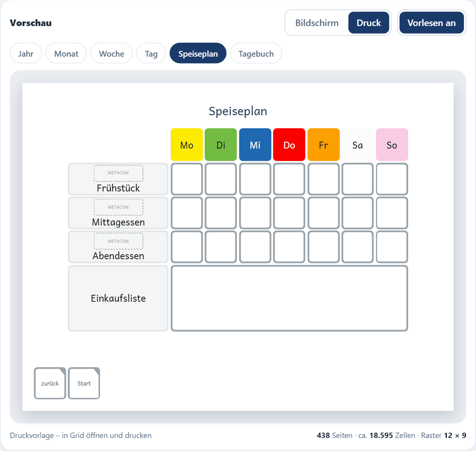Click the green Di day cell

(221, 145)
